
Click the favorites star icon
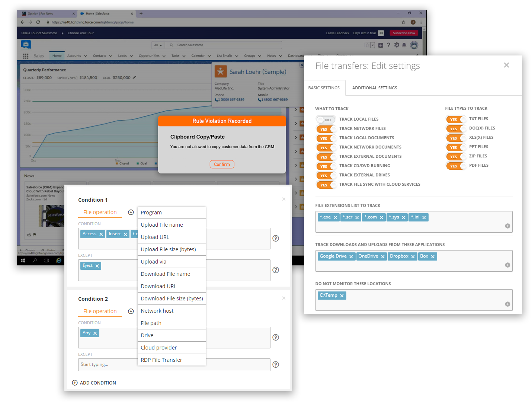[x=368, y=45]
